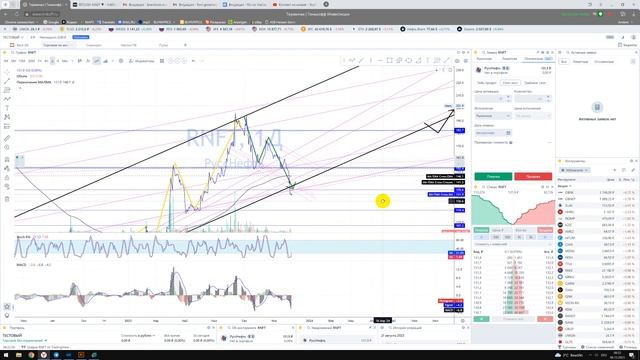The height and width of the screenshot is (360, 640).
Task: Add a new workspace tab with plus
Action: tap(185, 45)
